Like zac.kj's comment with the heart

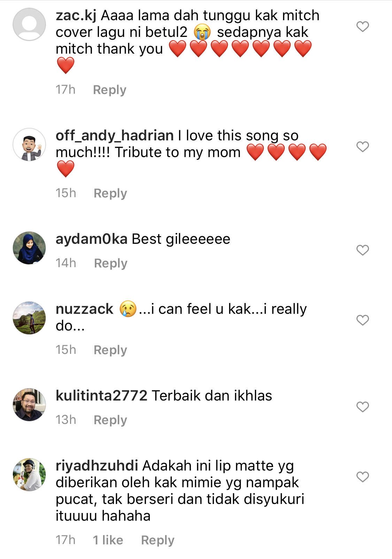click(362, 26)
